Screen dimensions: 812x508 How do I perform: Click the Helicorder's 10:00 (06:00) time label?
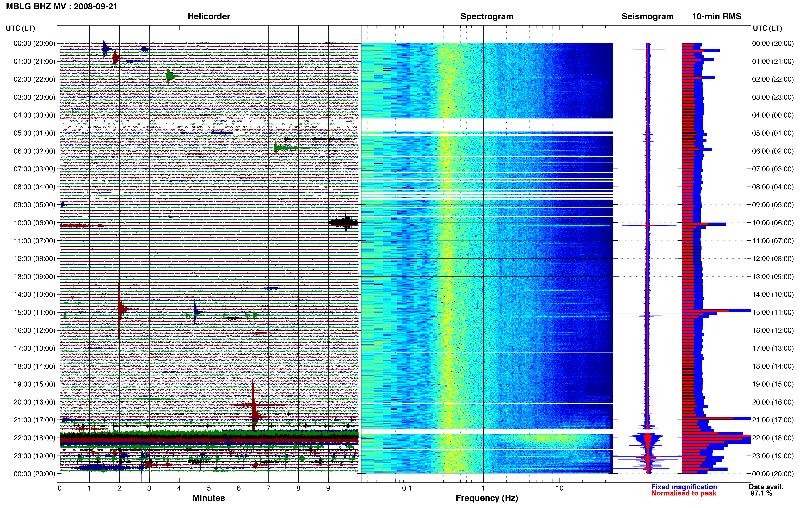(34, 223)
